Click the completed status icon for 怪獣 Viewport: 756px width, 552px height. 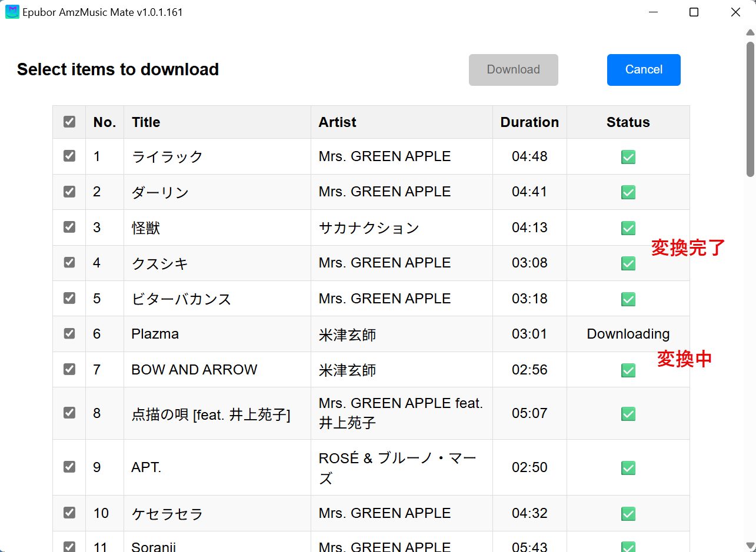pyautogui.click(x=628, y=228)
